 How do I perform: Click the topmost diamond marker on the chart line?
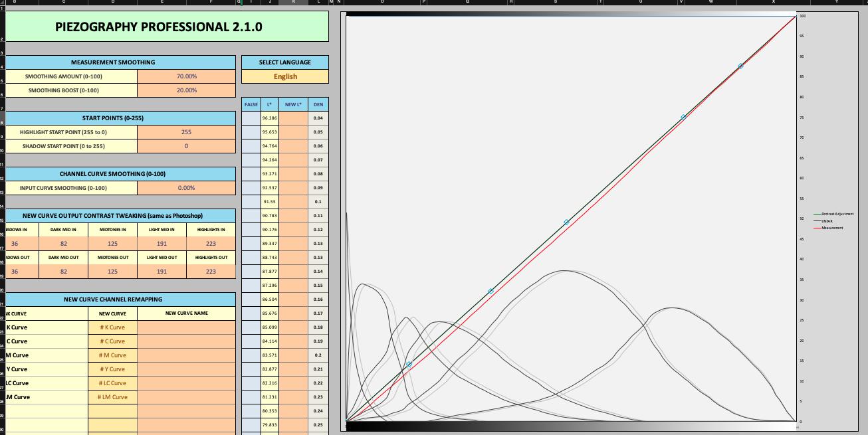point(740,66)
